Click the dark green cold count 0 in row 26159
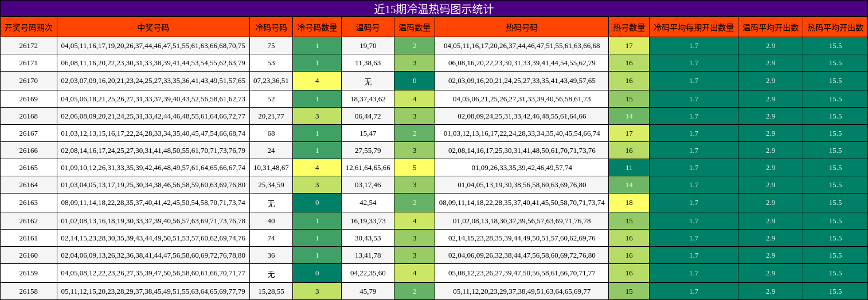This screenshot has height=300, width=868. (317, 273)
